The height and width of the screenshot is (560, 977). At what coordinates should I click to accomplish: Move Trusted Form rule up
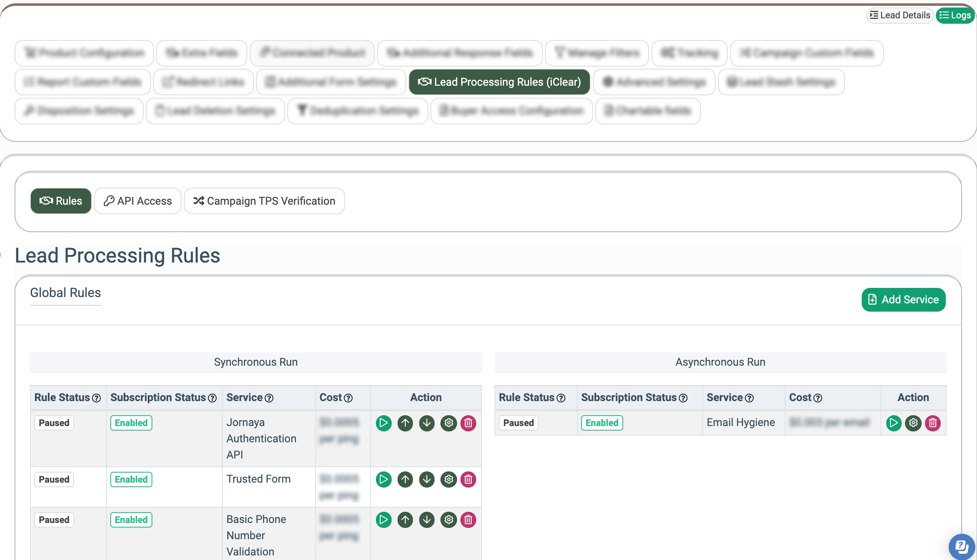405,480
